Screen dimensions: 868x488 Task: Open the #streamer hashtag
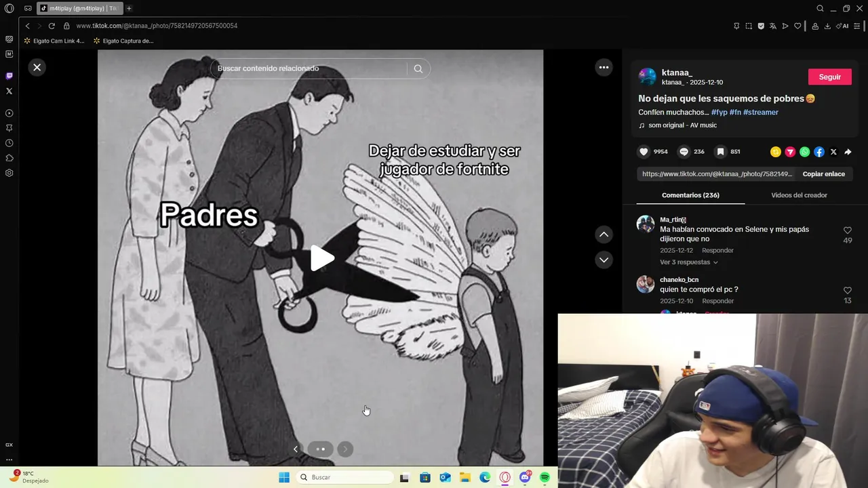point(761,113)
